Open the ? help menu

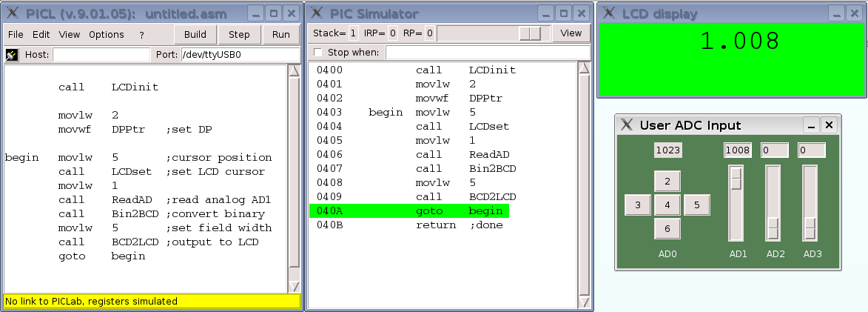coord(141,35)
